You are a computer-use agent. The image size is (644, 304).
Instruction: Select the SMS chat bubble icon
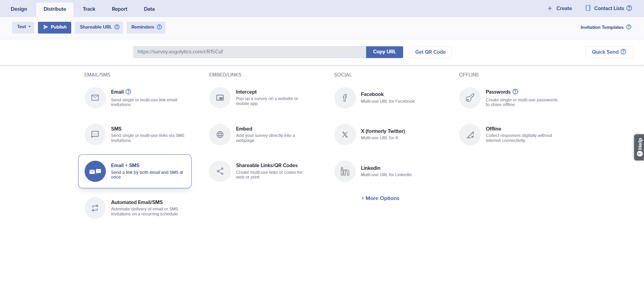click(x=95, y=135)
